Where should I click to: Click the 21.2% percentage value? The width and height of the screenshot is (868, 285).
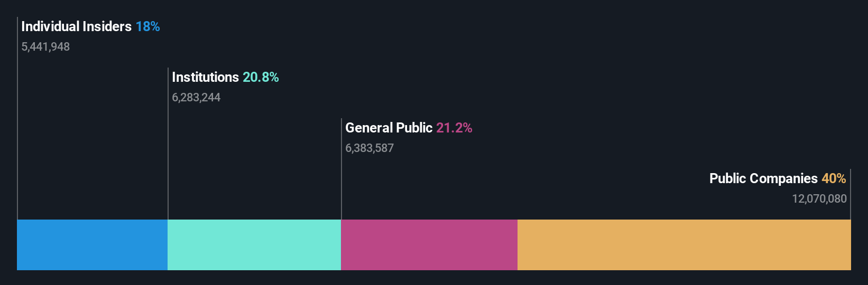point(454,128)
